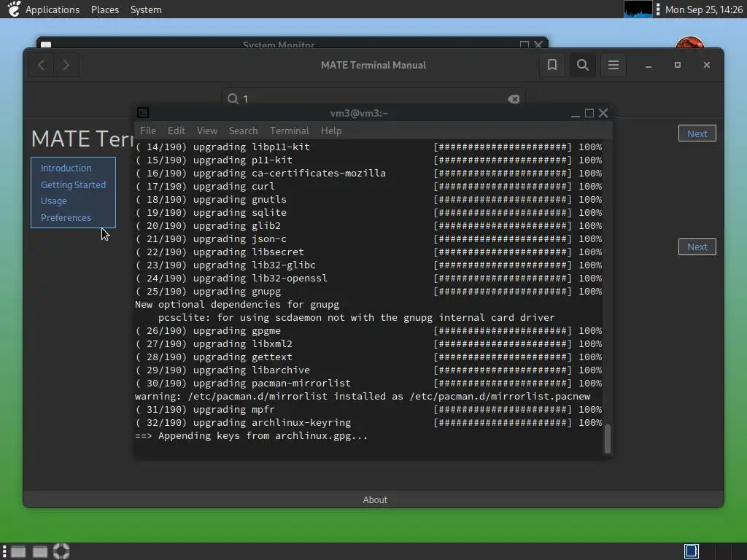Click the panel clock showing Mon Sep 25
The image size is (747, 560).
[x=704, y=9]
